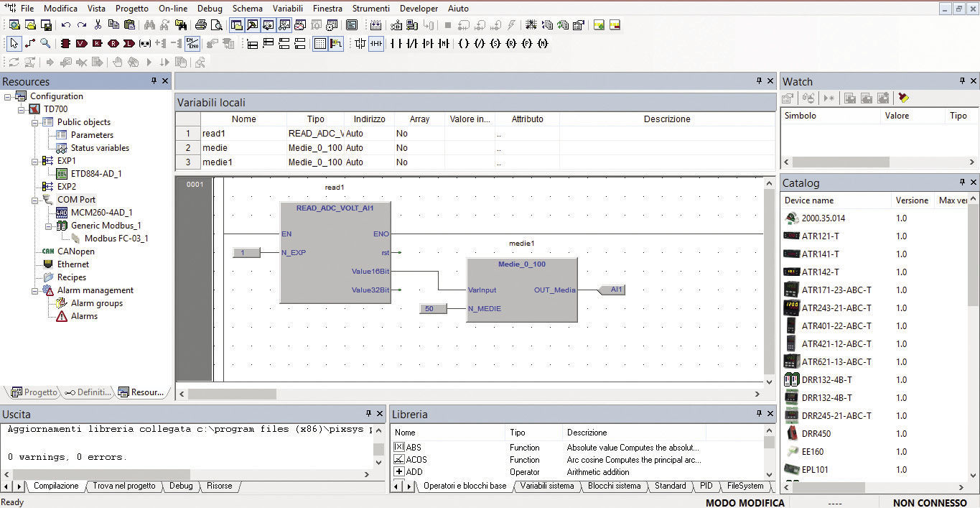
Task: Insert an output coil element
Action: point(464,43)
